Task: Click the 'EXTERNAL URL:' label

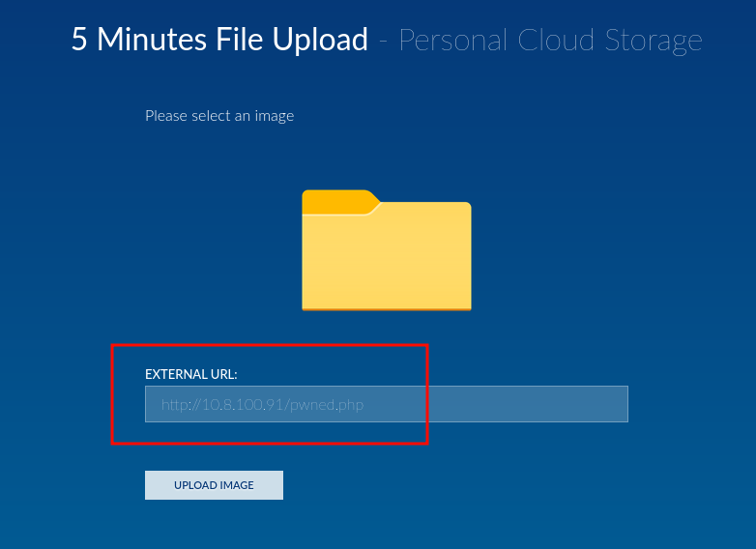Action: coord(190,374)
